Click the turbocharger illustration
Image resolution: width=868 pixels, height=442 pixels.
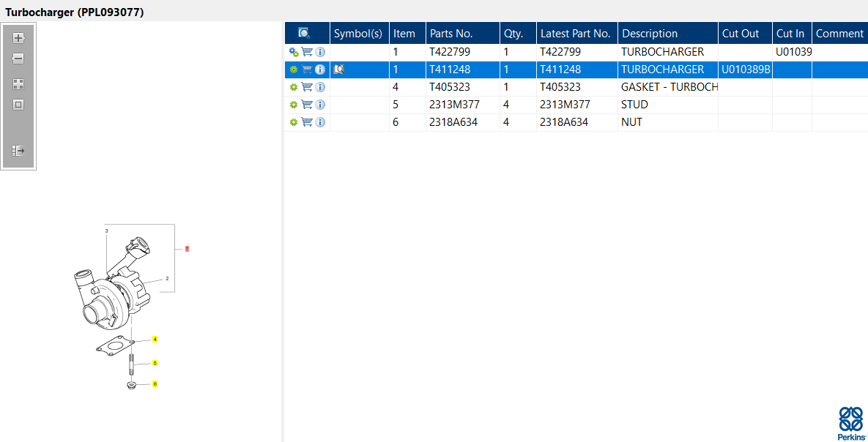tap(111, 285)
